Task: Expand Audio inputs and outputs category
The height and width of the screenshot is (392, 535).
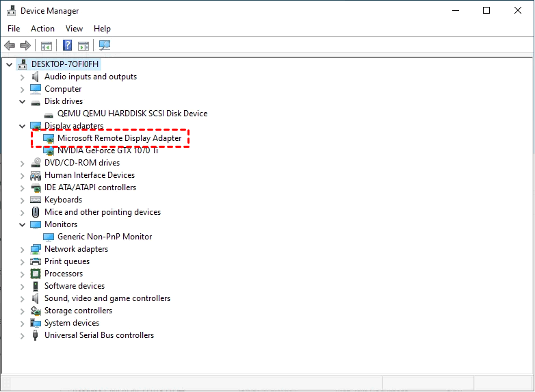Action: pyautogui.click(x=22, y=77)
